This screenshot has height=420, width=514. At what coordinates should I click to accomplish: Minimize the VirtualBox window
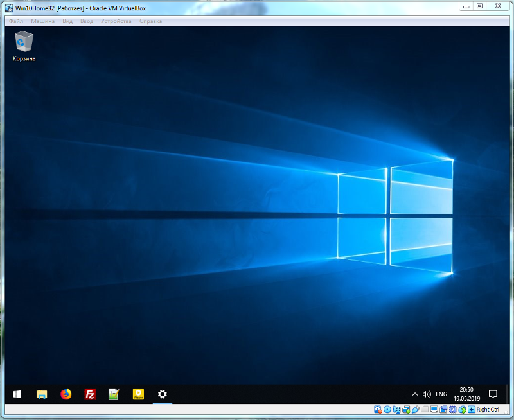pos(466,6)
